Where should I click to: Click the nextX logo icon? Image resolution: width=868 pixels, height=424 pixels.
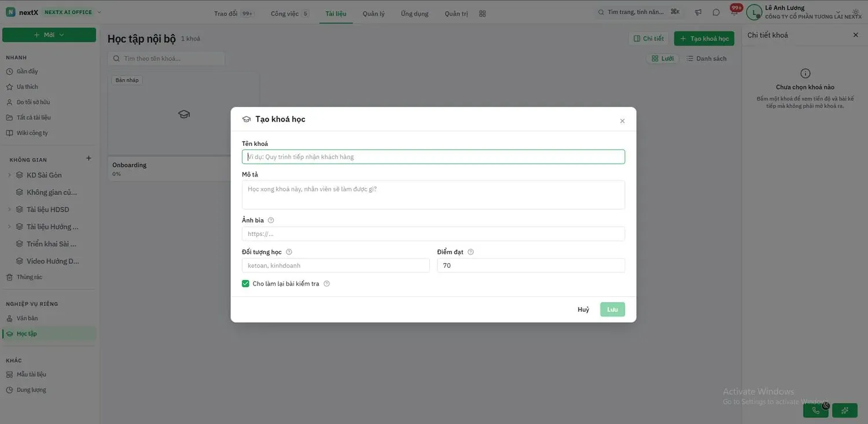(11, 12)
